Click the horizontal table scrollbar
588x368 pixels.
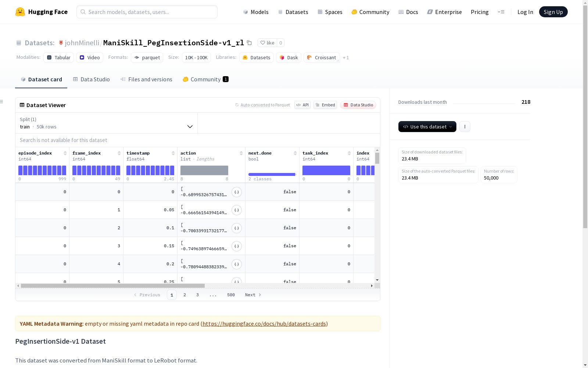point(112,286)
